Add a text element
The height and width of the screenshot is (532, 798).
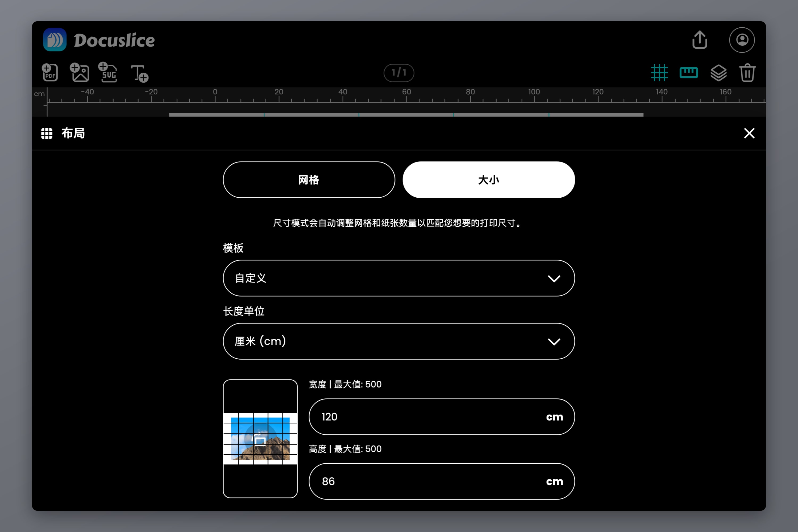[x=139, y=73]
